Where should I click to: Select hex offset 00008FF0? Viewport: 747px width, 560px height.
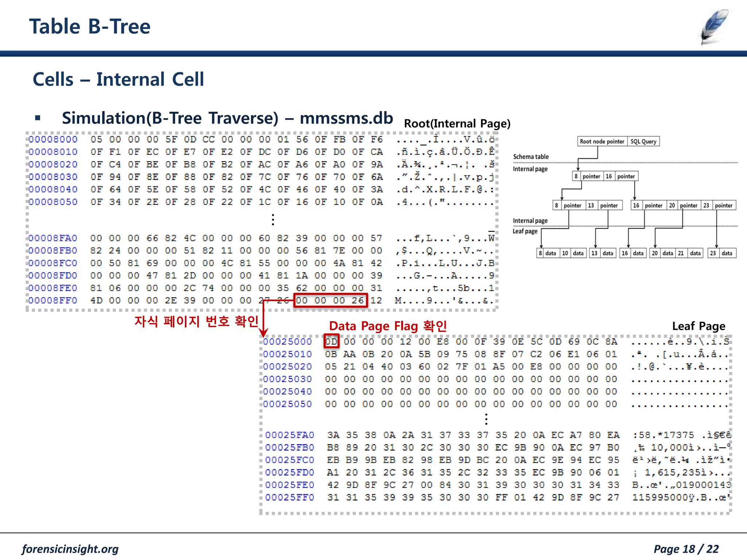[x=53, y=300]
